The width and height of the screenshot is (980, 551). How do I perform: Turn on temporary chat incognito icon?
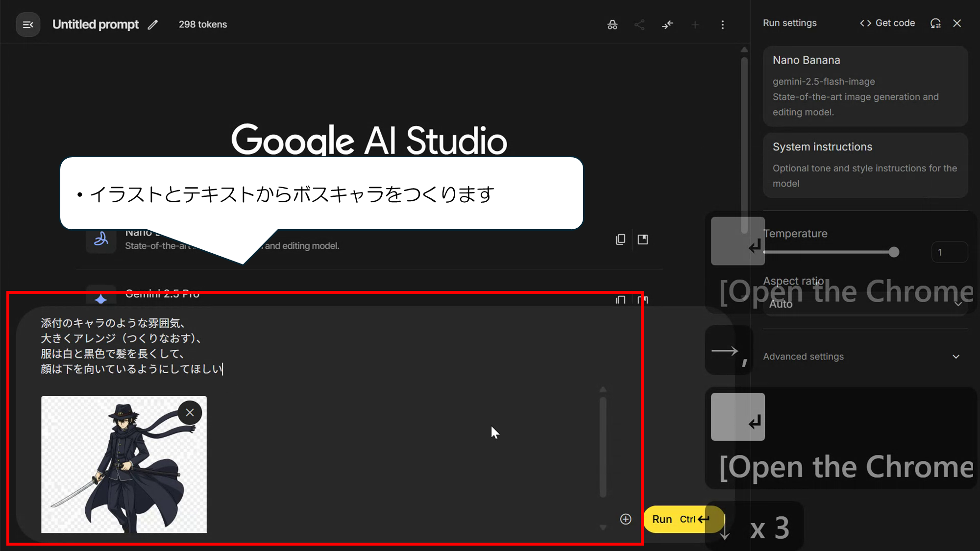(x=612, y=24)
